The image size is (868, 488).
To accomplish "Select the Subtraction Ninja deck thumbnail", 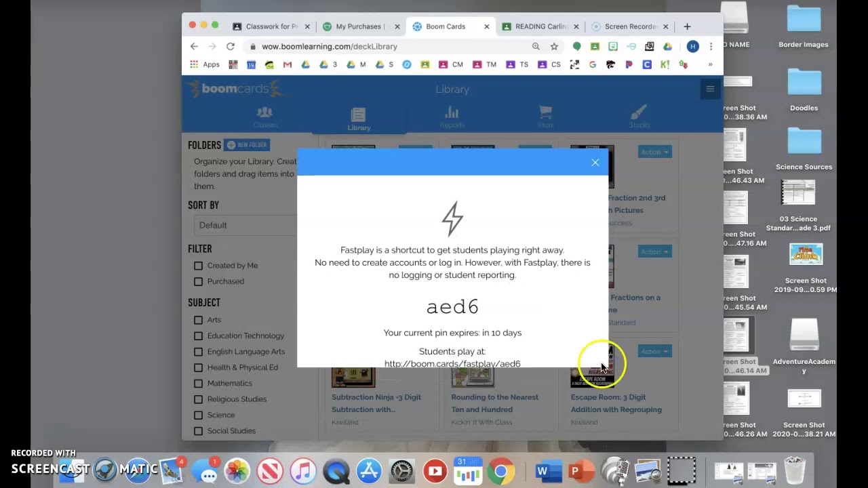I will point(353,377).
